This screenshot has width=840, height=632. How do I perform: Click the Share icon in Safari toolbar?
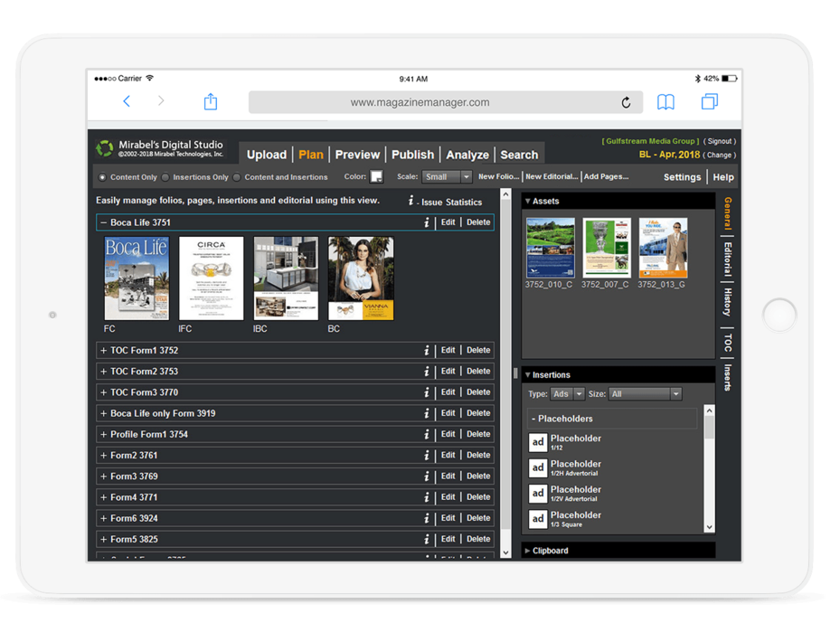[x=210, y=102]
